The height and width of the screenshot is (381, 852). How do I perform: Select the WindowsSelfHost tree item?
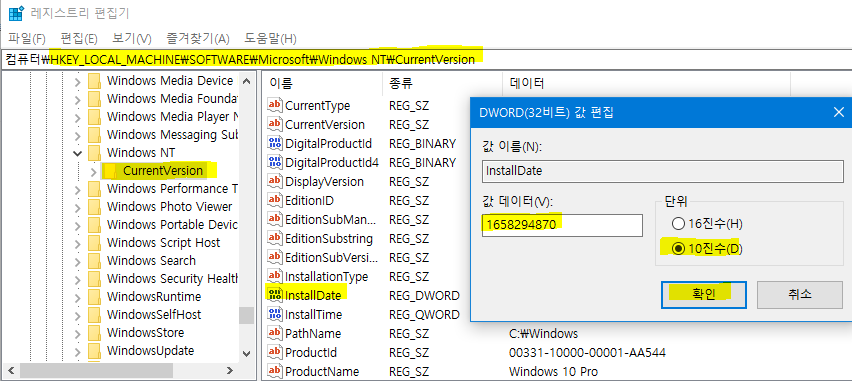[154, 315]
